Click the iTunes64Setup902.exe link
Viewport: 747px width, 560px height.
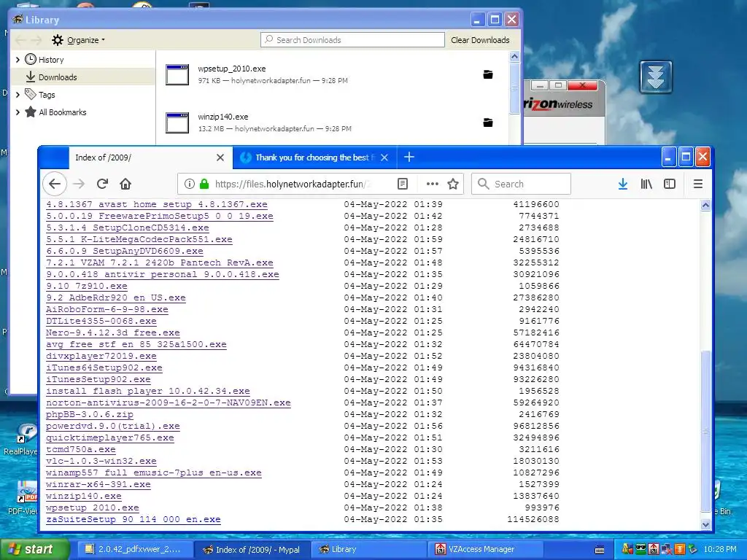(104, 367)
